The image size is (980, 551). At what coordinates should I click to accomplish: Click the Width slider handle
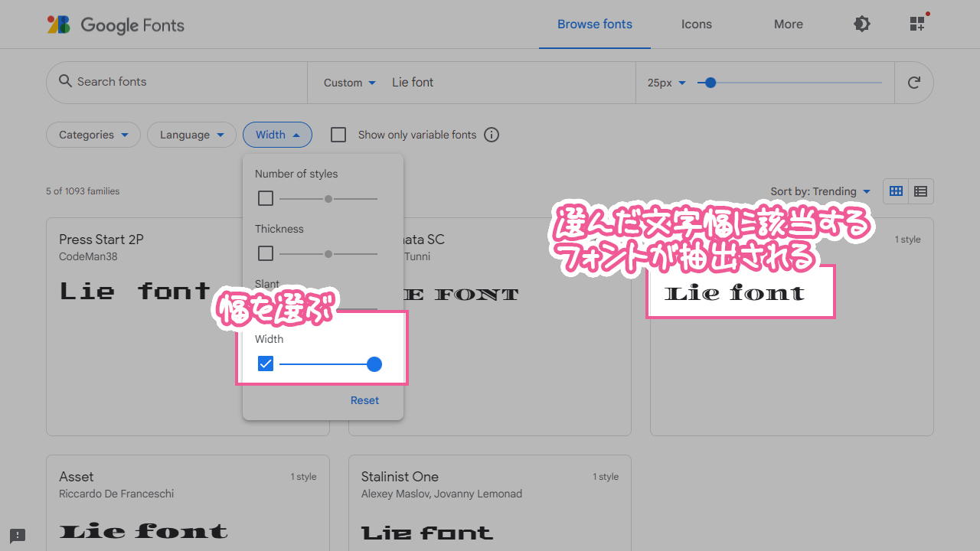point(374,364)
